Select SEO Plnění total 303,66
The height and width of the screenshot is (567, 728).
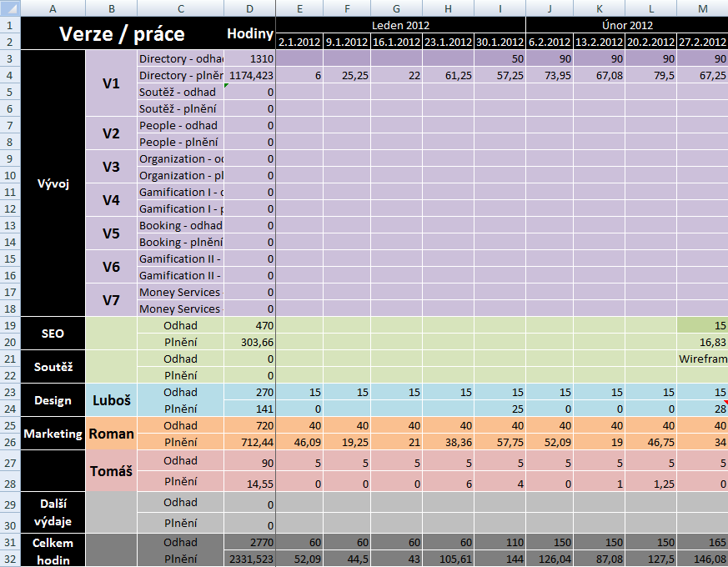(x=250, y=342)
